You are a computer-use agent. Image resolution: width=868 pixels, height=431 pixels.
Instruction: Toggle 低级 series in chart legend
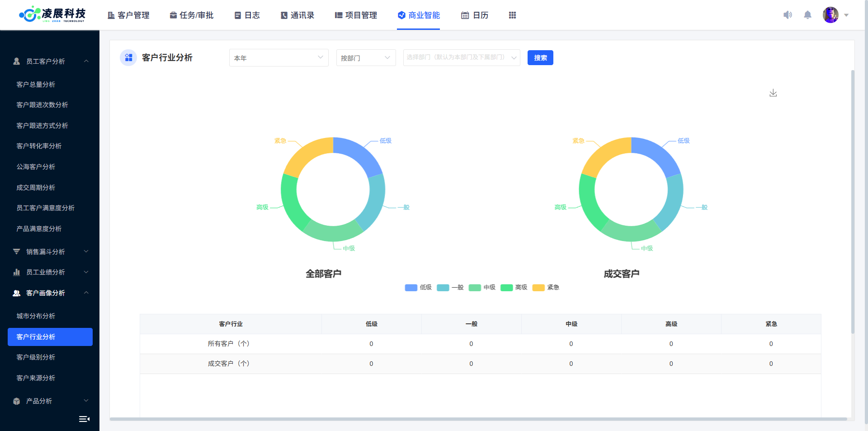[x=418, y=288]
